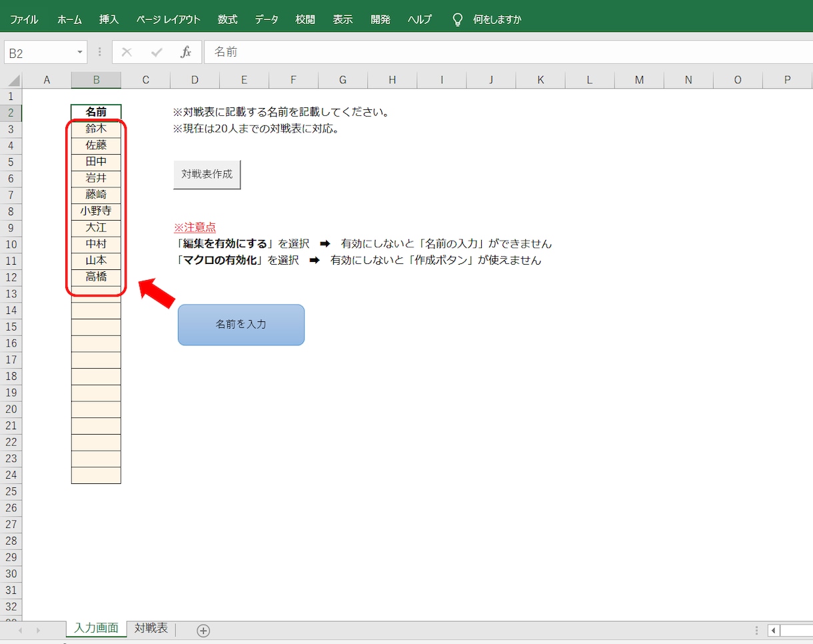Viewport: 813px width, 644px height.
Task: Select the cell containing 藤崎
Action: pos(96,195)
